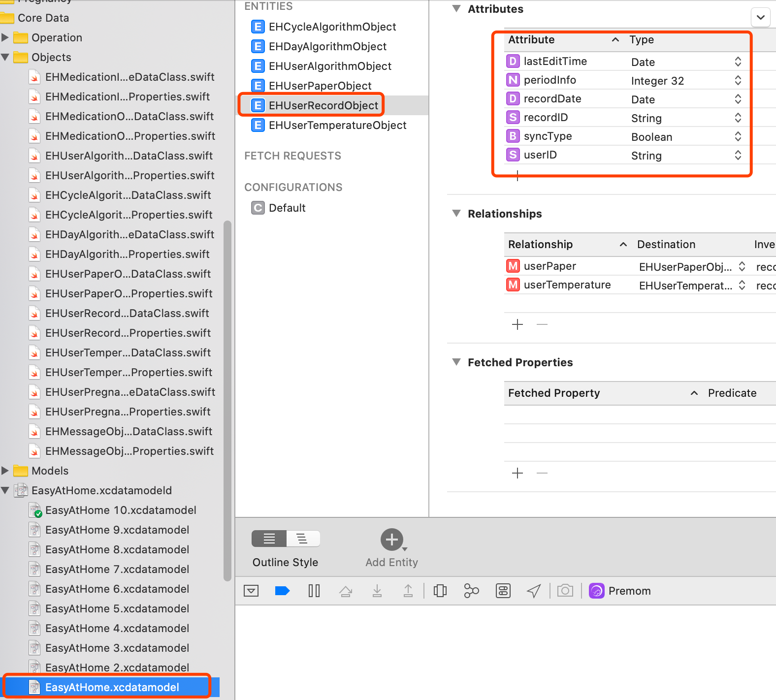Remove fetched property with minus button

[542, 473]
